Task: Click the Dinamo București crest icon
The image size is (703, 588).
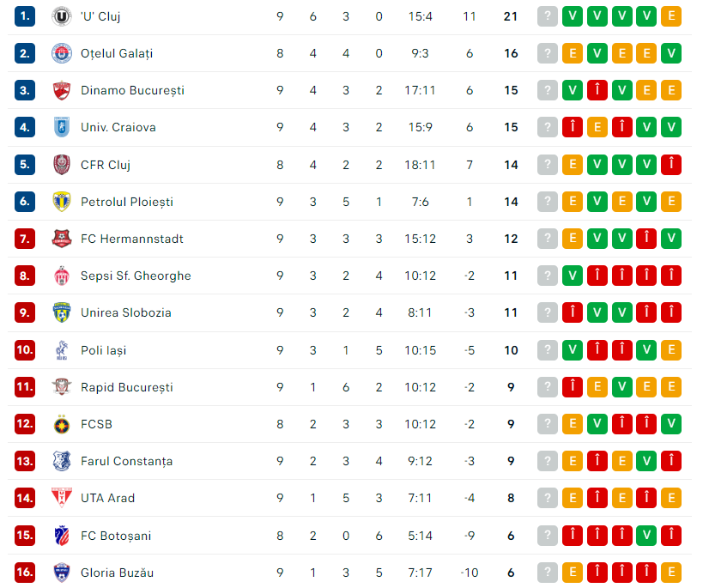Action: [62, 91]
